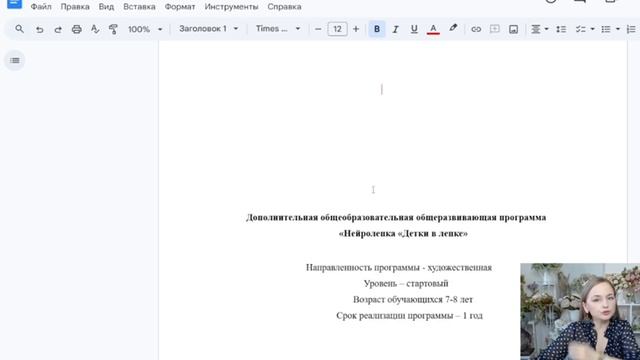Open the Правка menu
This screenshot has height=360, width=640.
click(75, 7)
